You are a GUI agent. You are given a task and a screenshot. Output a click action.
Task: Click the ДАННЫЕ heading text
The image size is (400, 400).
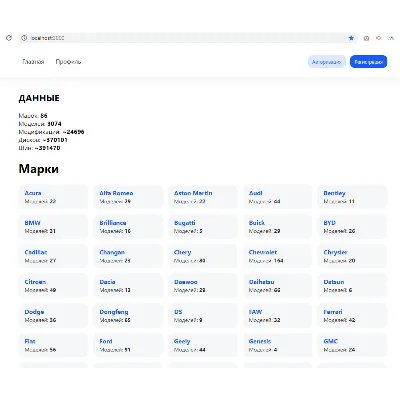(x=39, y=98)
